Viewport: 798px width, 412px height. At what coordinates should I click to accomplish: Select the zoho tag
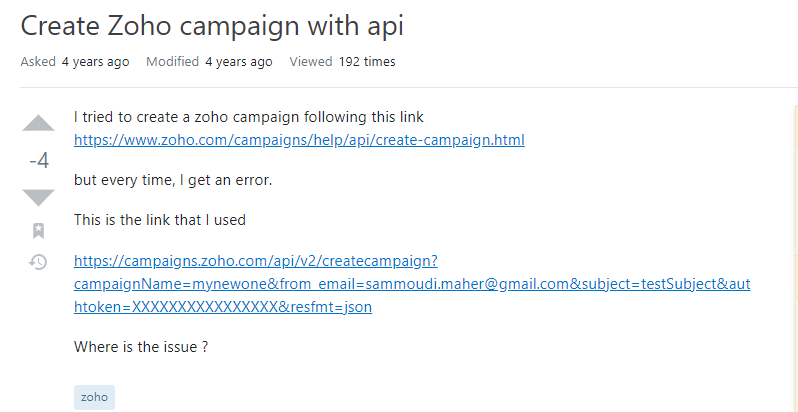pyautogui.click(x=94, y=397)
